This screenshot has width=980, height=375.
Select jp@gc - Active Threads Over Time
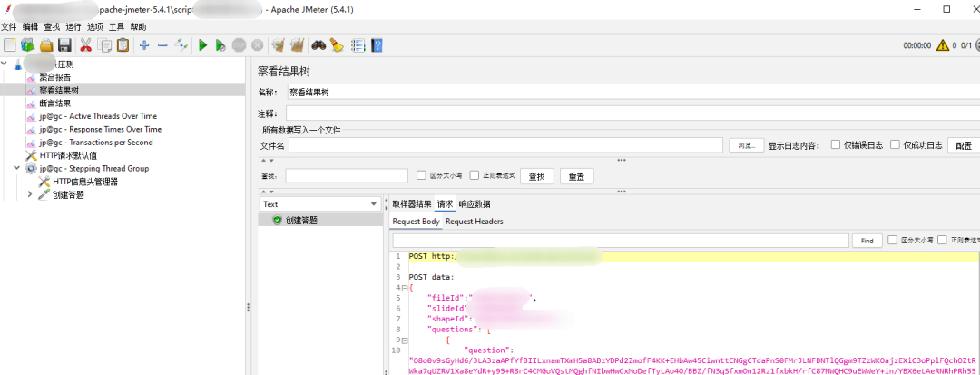point(97,116)
